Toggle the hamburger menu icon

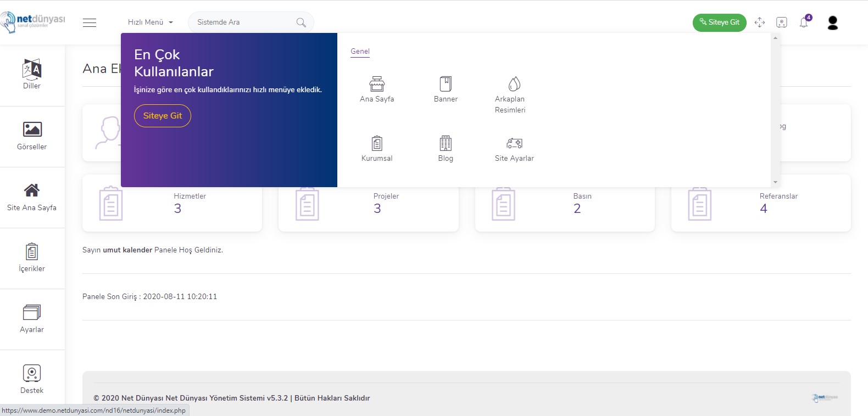coord(90,23)
